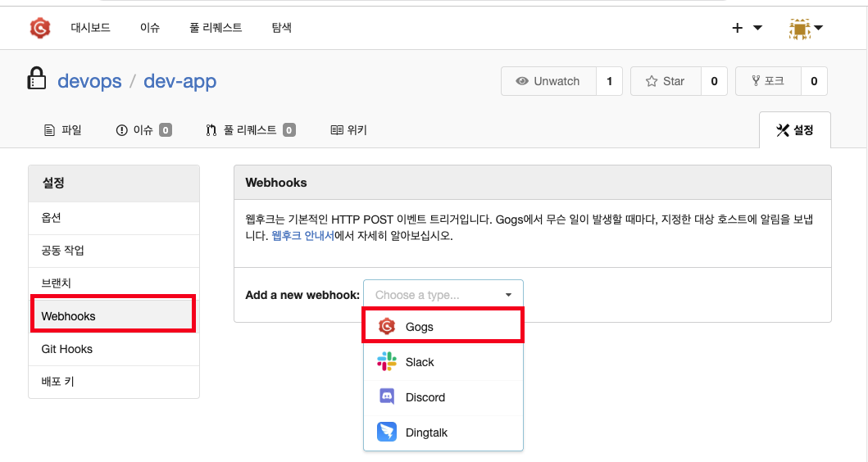The width and height of the screenshot is (868, 462).
Task: Choose Gogs webhook type option
Action: 443,327
